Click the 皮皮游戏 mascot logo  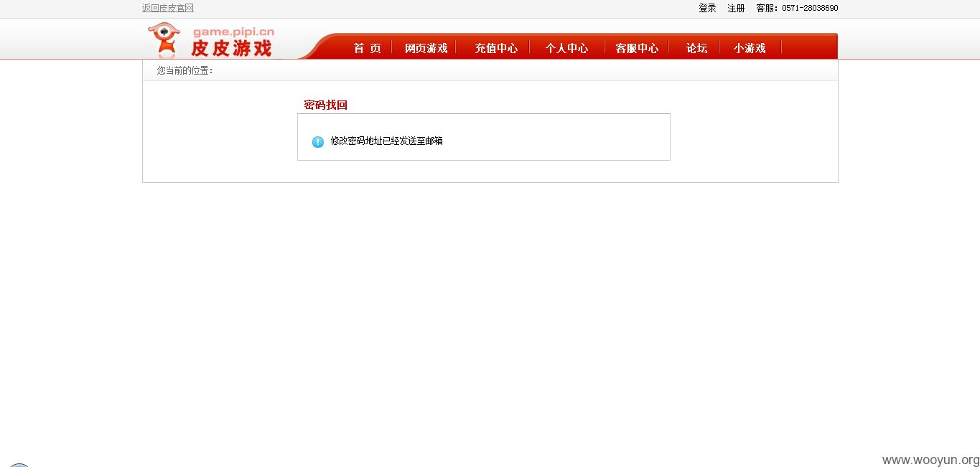click(164, 40)
